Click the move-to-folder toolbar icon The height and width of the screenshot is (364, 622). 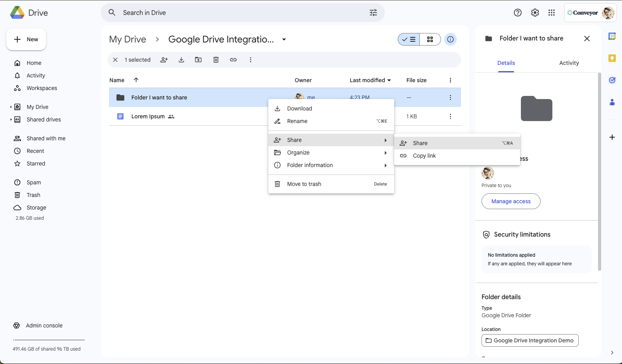click(x=198, y=60)
